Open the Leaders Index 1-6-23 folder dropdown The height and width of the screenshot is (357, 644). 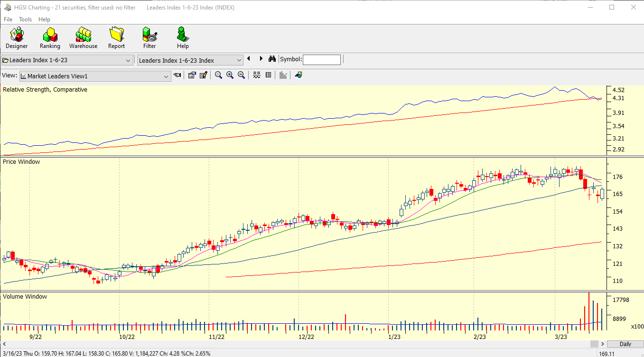67,60
